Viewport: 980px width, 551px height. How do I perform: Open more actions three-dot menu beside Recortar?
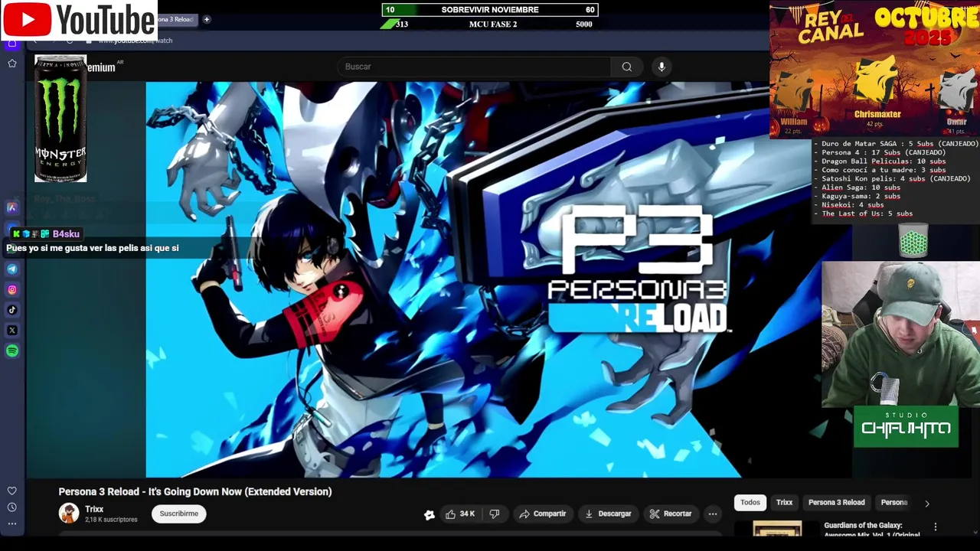click(713, 514)
